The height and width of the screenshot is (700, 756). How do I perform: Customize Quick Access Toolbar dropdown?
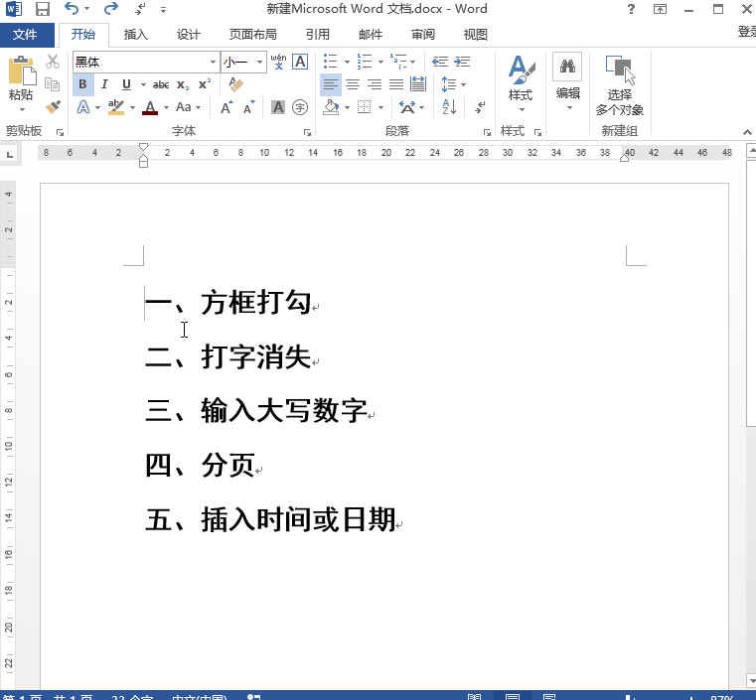tap(164, 9)
